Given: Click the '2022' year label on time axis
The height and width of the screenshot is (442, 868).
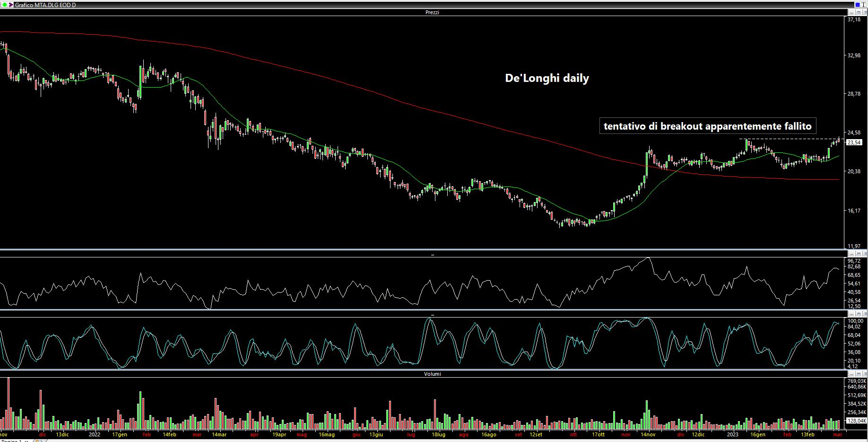Looking at the screenshot, I should (x=95, y=434).
